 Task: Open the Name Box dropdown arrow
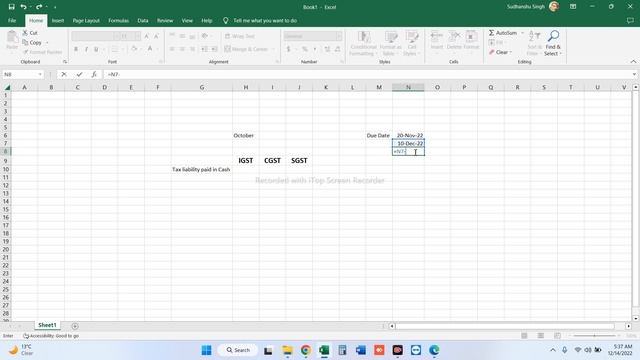tap(40, 74)
